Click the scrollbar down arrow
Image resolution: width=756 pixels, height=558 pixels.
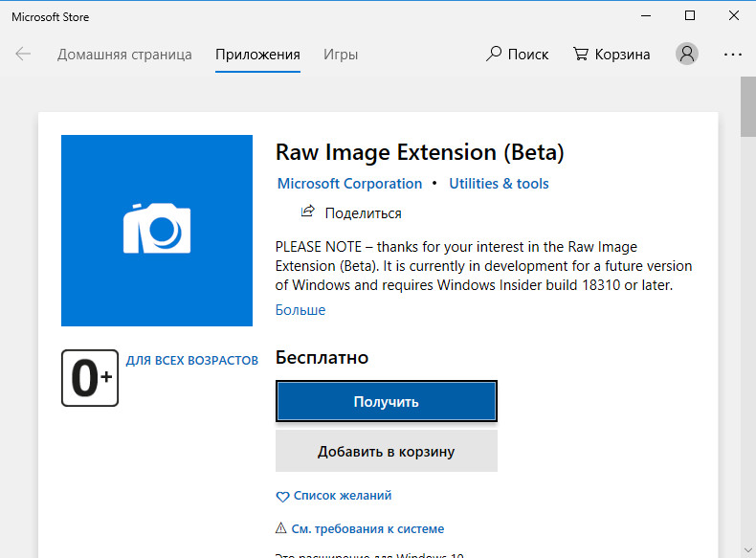click(747, 549)
